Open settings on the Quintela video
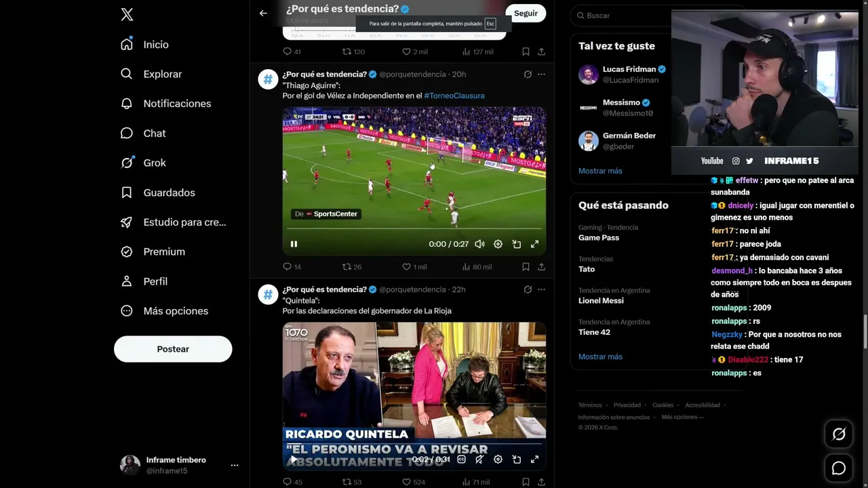This screenshot has height=488, width=868. 498,460
